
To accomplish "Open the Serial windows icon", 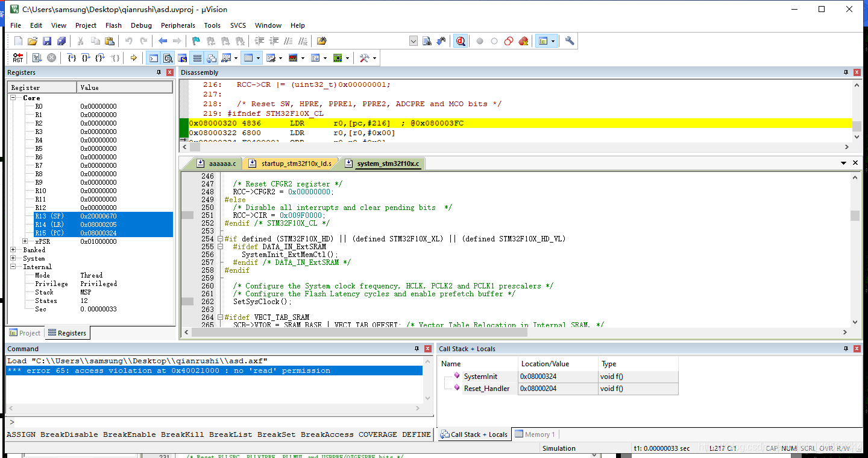I will 271,58.
